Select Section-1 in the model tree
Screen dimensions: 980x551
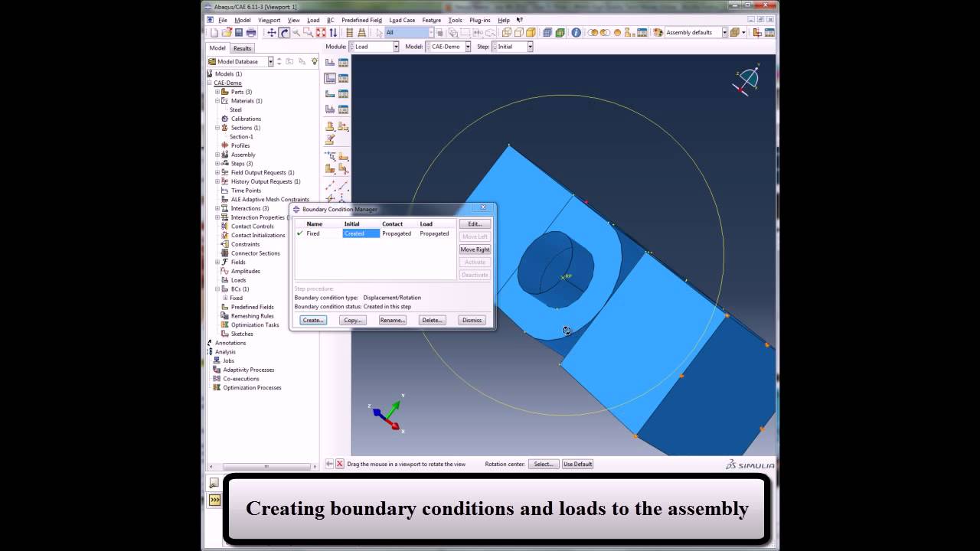[242, 137]
